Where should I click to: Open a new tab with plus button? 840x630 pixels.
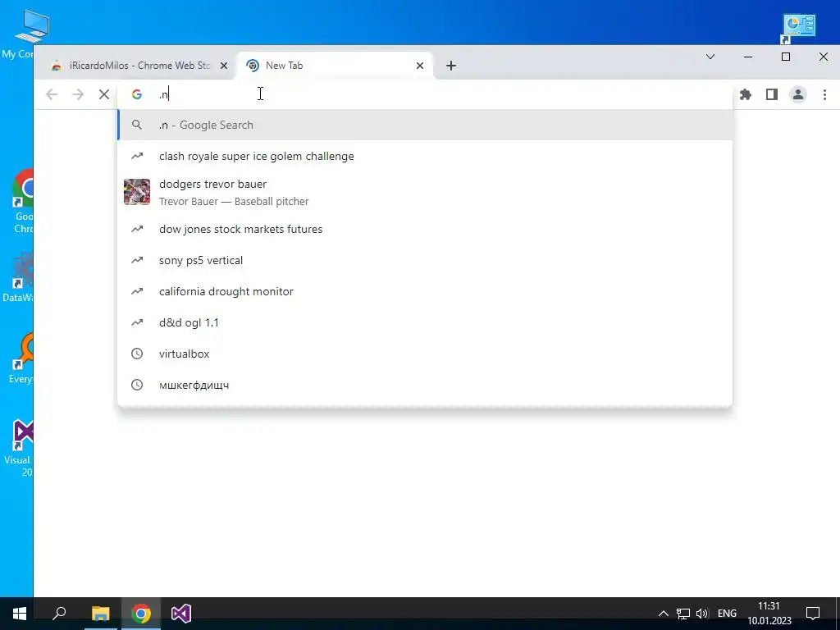(x=451, y=66)
